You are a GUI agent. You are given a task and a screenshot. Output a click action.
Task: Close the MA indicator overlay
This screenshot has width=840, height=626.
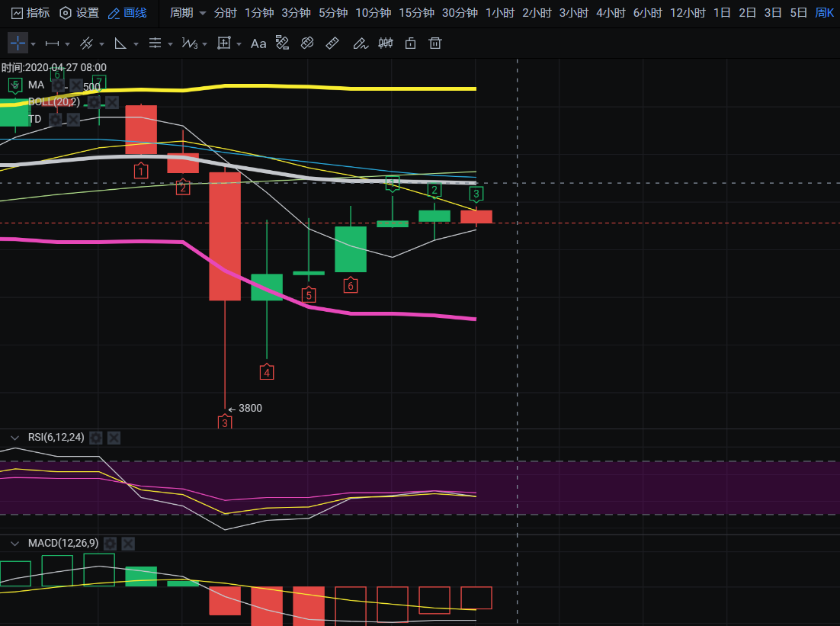[x=75, y=85]
